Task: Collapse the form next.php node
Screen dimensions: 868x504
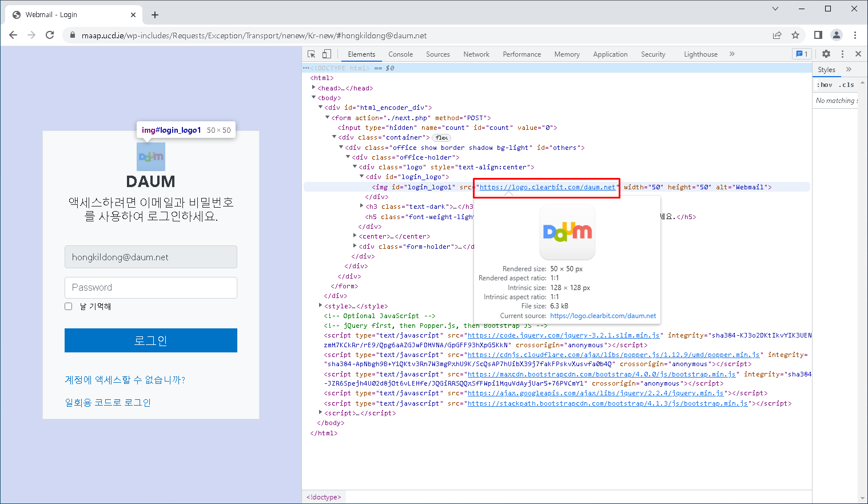Action: tap(327, 117)
